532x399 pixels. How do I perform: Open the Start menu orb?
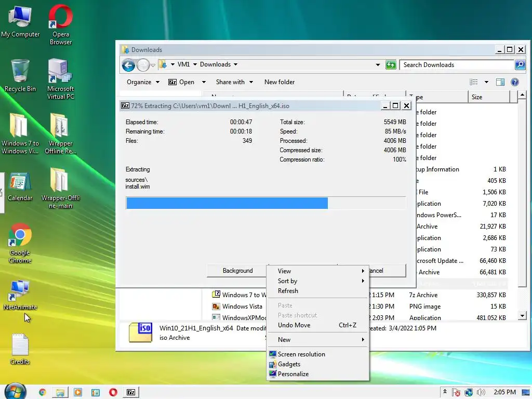coord(16,391)
